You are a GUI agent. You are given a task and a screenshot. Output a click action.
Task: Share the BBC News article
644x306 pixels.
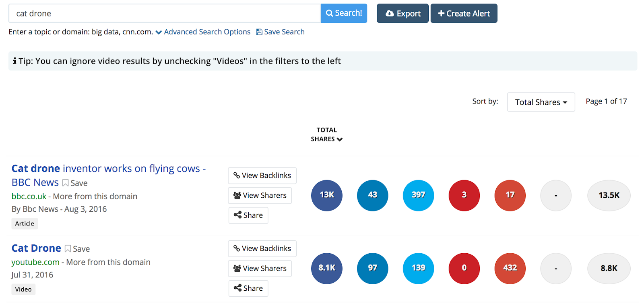[248, 215]
